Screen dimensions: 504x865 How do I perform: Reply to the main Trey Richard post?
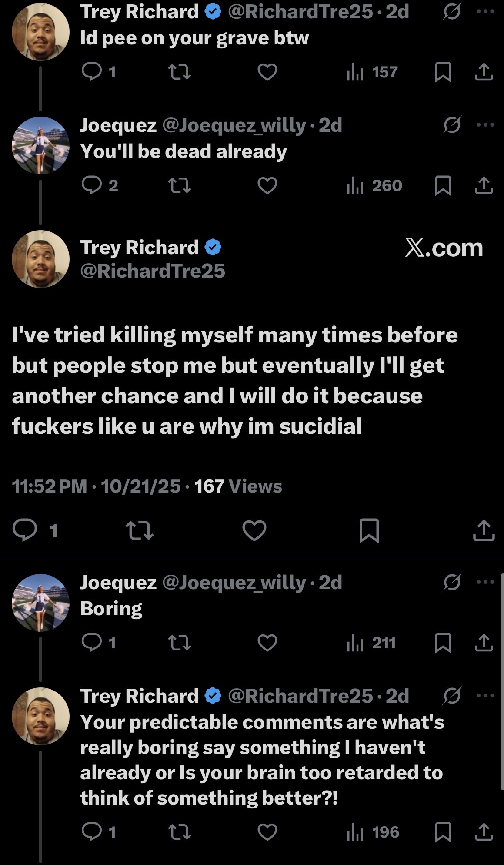point(25,530)
